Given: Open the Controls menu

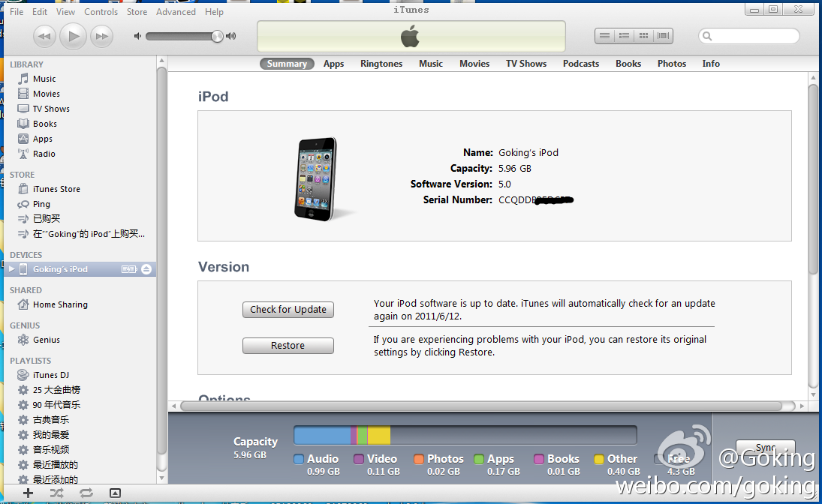Looking at the screenshot, I should tap(101, 11).
